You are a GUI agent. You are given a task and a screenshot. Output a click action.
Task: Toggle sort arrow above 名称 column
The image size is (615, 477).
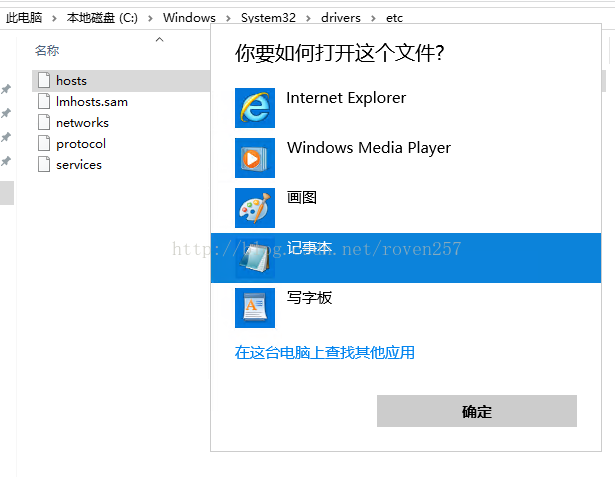(159, 39)
